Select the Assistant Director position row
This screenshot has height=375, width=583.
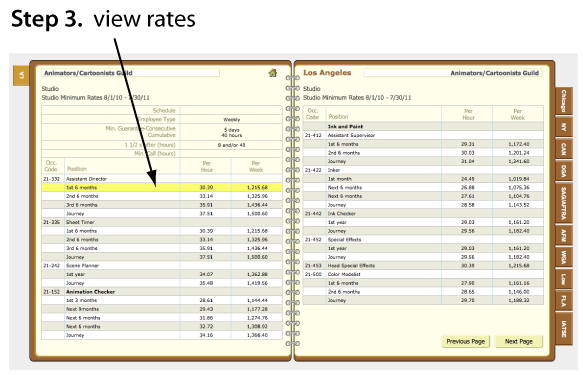coord(162,179)
